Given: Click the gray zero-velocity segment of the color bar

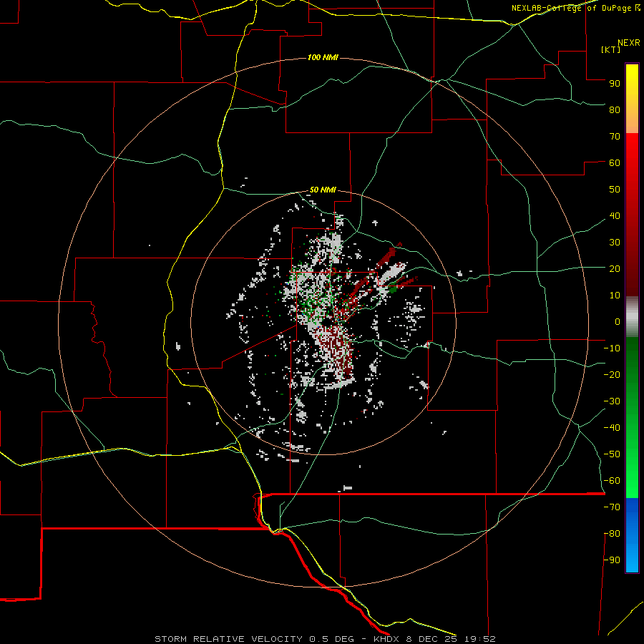Looking at the screenshot, I should click(x=632, y=317).
